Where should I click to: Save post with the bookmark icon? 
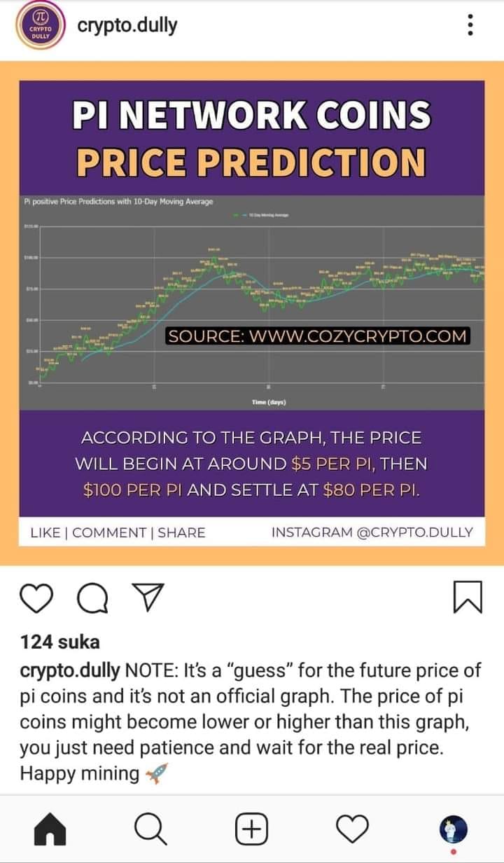pos(468,598)
